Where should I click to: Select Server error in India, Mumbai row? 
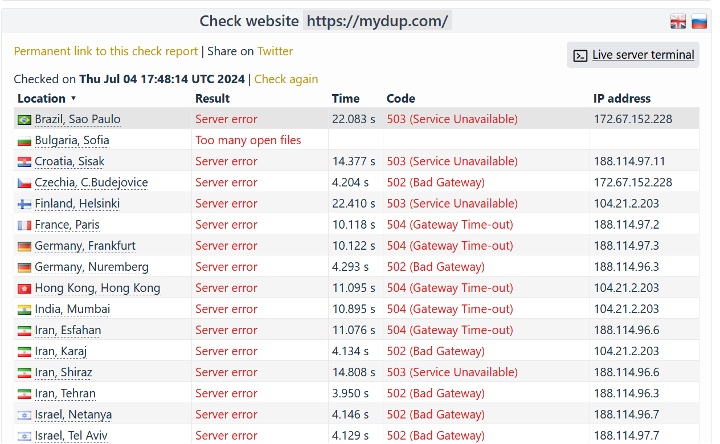(x=226, y=309)
